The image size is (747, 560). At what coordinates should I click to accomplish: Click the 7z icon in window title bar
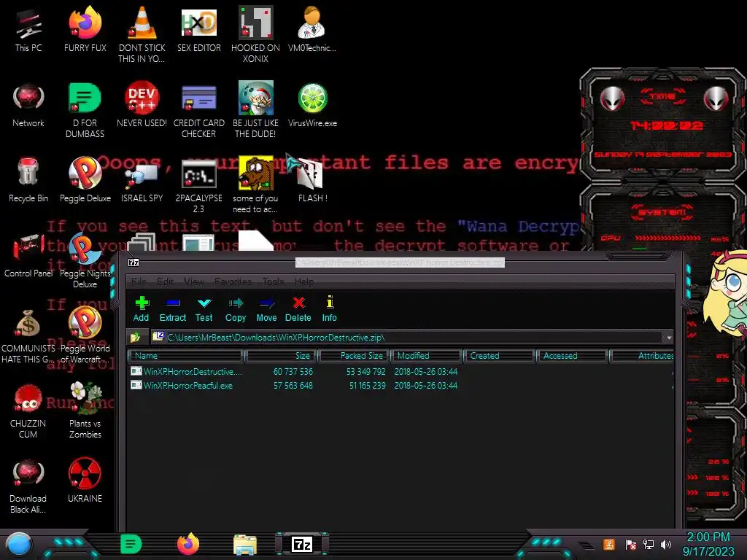tap(134, 262)
